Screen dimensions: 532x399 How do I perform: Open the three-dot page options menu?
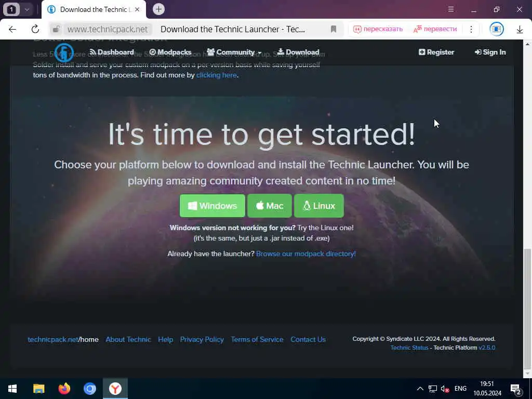point(471,29)
